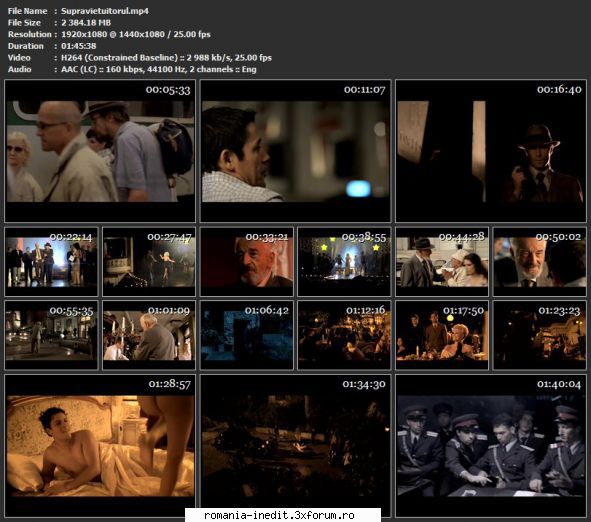Image resolution: width=591 pixels, height=522 pixels.
Task: Click the 00:16:40 frame with man in hat
Action: [491, 151]
